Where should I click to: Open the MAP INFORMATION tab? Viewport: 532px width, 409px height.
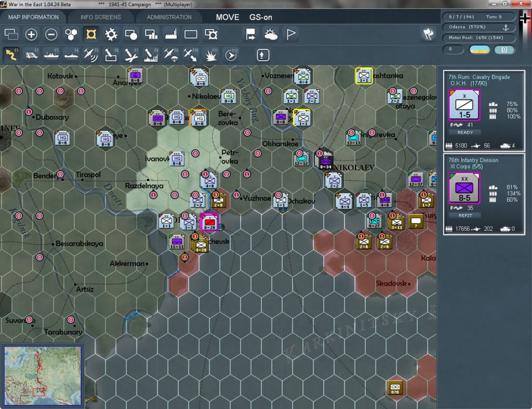pos(33,17)
